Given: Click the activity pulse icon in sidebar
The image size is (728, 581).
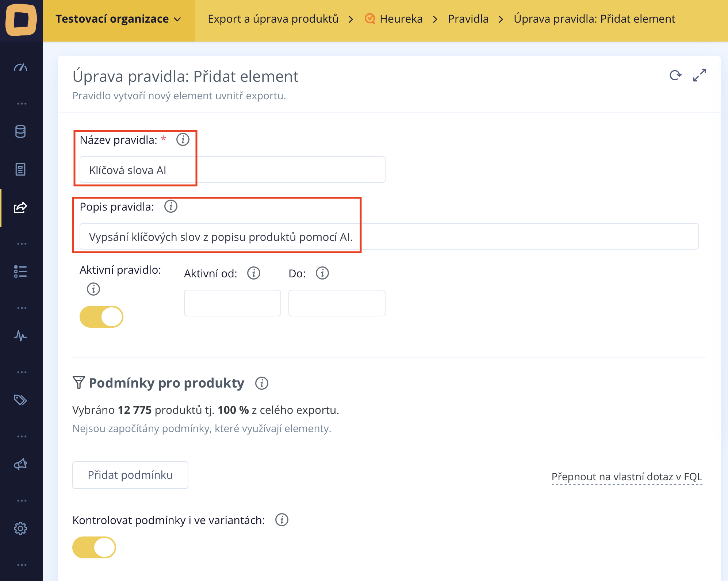Looking at the screenshot, I should 21,336.
